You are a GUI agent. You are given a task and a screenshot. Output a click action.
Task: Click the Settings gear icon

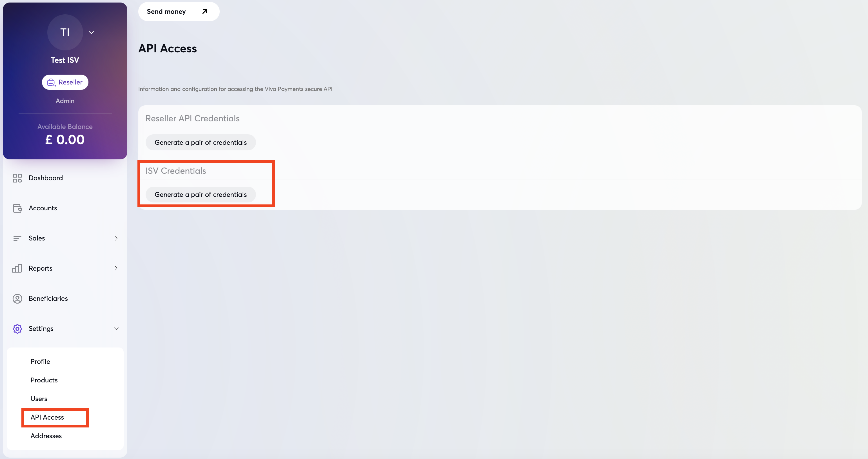pyautogui.click(x=17, y=329)
